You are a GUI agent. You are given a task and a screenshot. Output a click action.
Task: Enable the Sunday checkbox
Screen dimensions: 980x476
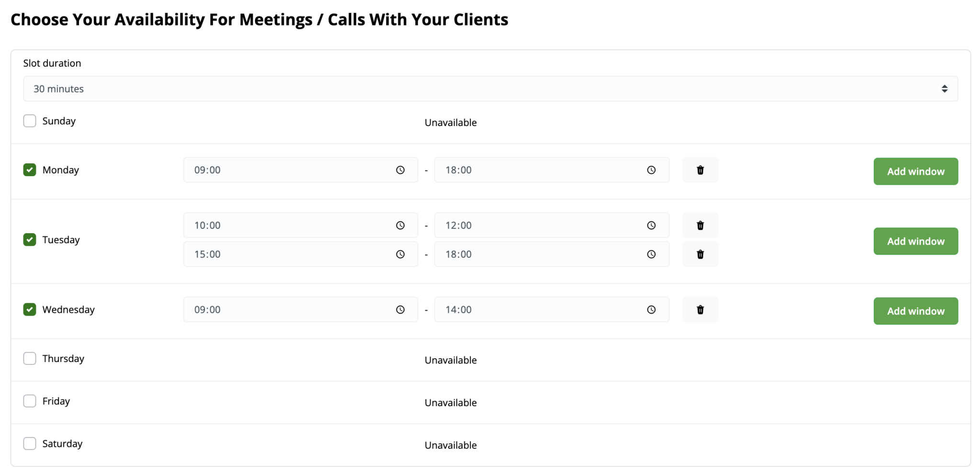point(30,121)
